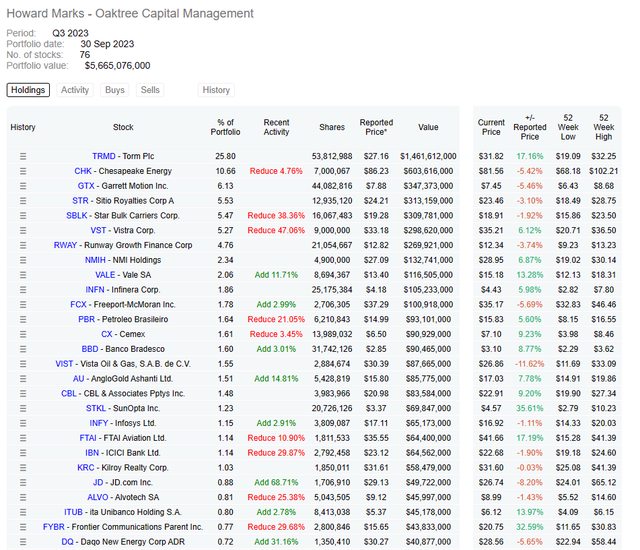The image size is (640, 550).
Task: Open the Buys tab
Action: pyautogui.click(x=115, y=90)
